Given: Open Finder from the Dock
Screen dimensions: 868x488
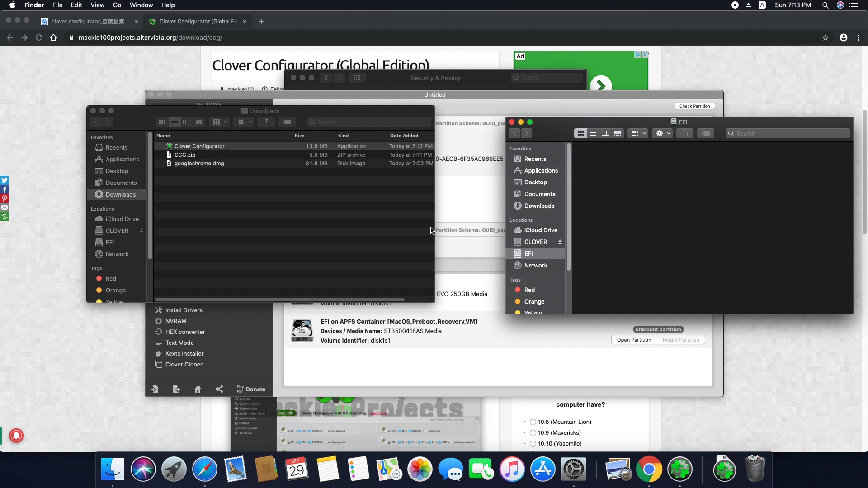Looking at the screenshot, I should click(x=112, y=469).
